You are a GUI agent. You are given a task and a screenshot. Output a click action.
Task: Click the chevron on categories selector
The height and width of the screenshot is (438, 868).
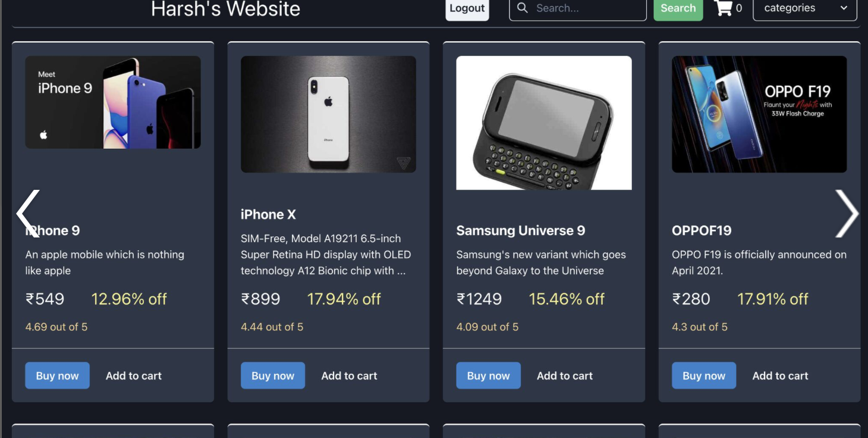844,9
